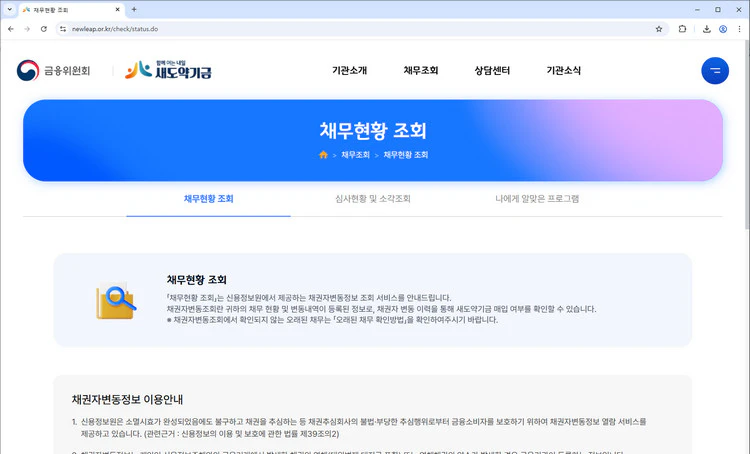Open the 상담센터 navigation menu

492,71
